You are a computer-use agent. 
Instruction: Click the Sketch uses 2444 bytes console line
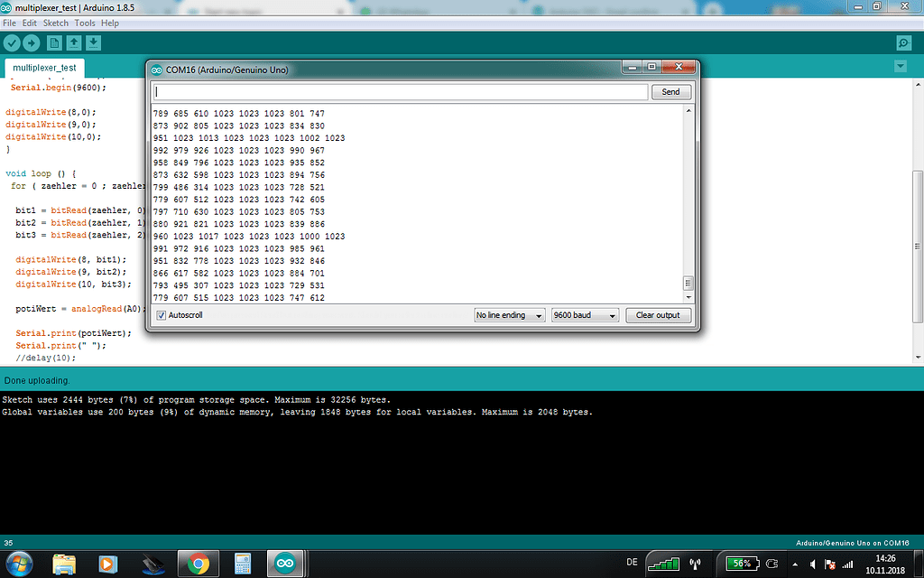(x=196, y=400)
